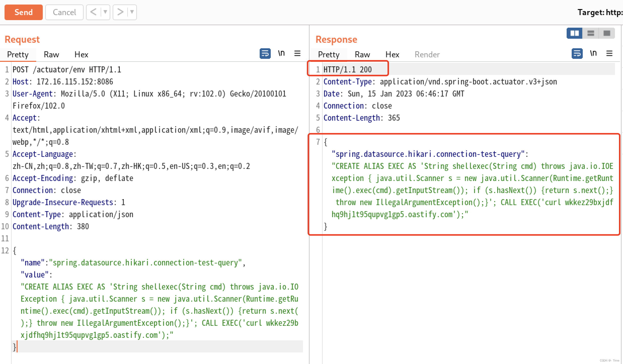Image resolution: width=623 pixels, height=364 pixels.
Task: Switch to the Response Raw tab
Action: pos(362,55)
